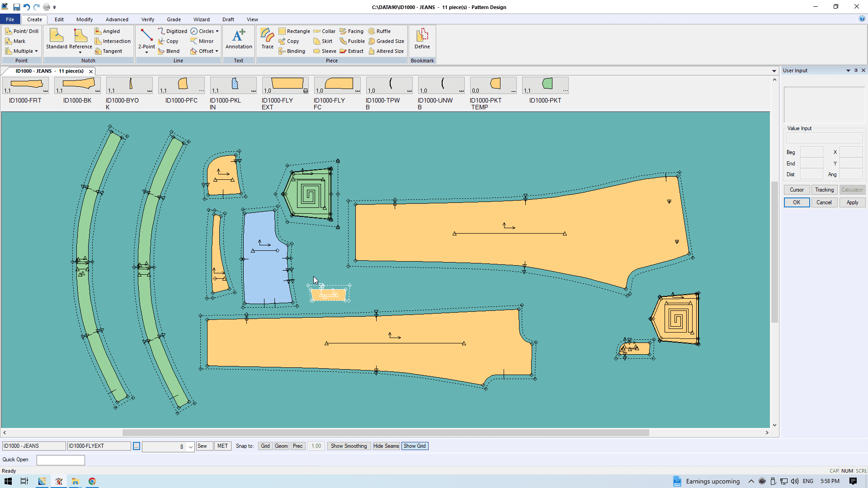Select the Rectangle piece tool
This screenshot has width=868, height=488.
click(294, 31)
